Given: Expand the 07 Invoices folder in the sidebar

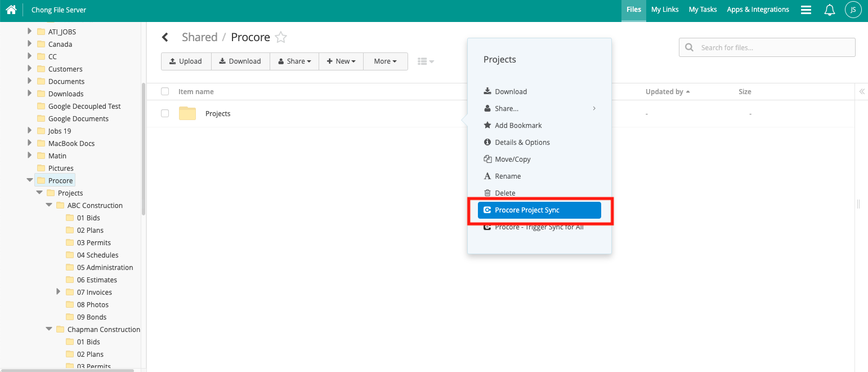Looking at the screenshot, I should [59, 292].
